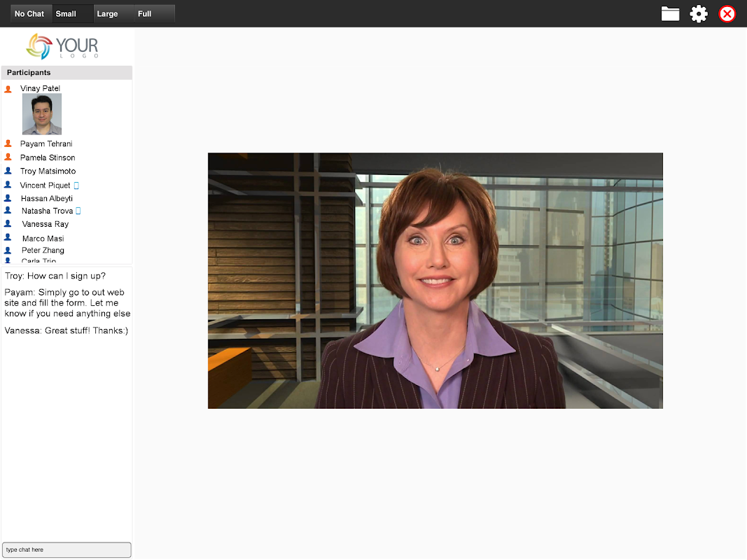Screen dimensions: 747x560
Task: Click the blue person icon beside Troy Matsimoto
Action: tap(8, 171)
